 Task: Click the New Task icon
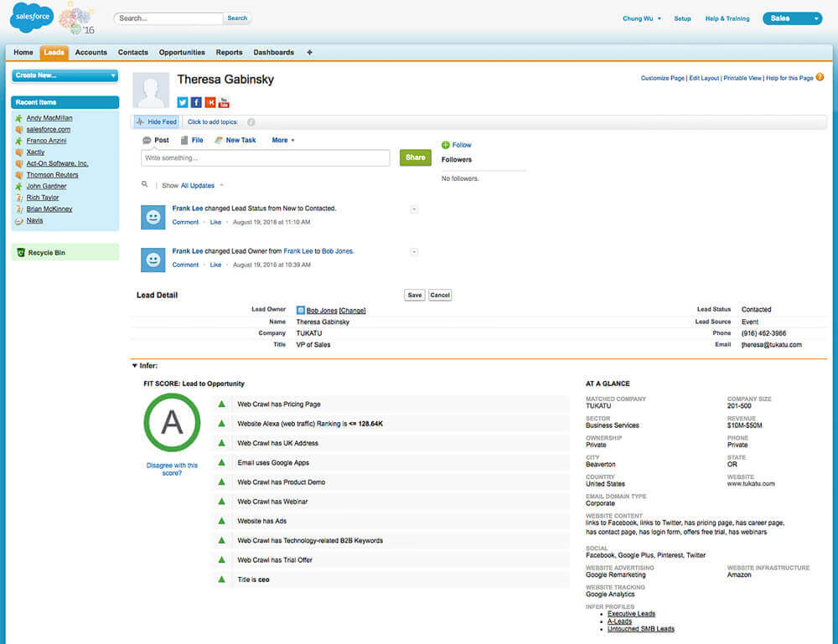click(x=218, y=141)
